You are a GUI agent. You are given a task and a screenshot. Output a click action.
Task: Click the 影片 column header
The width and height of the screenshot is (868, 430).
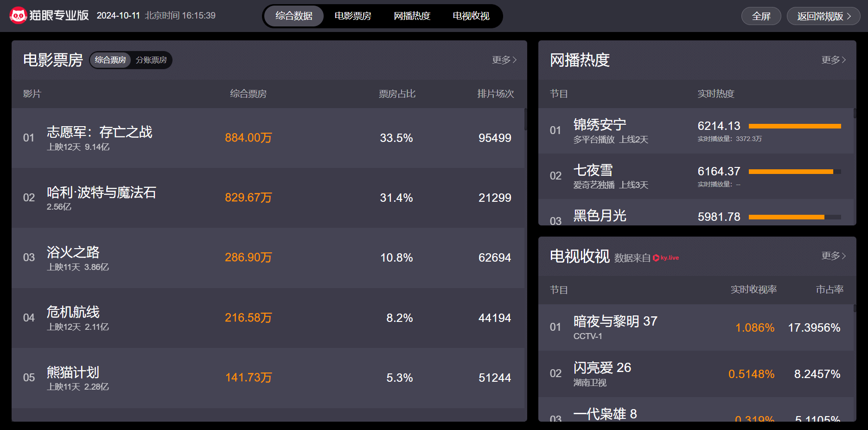pyautogui.click(x=32, y=94)
